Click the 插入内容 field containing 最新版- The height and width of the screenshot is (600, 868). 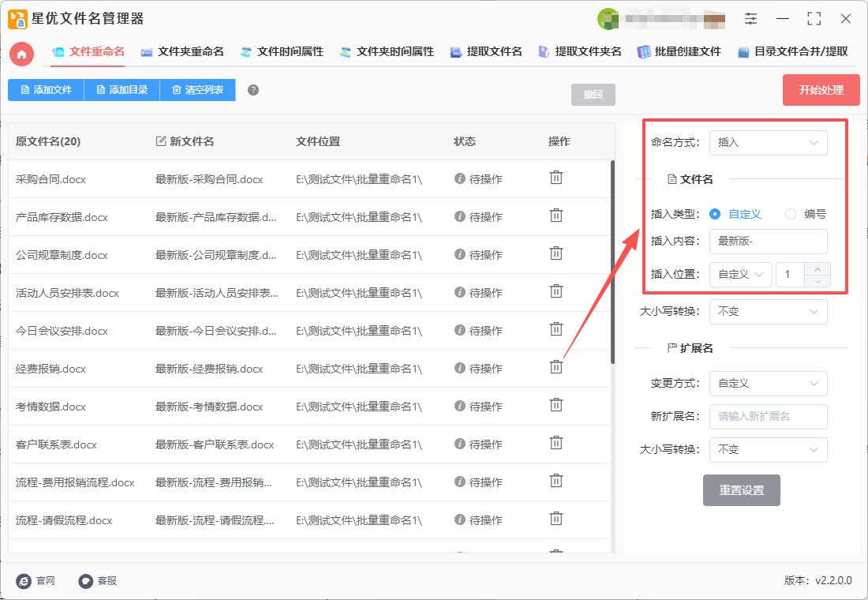click(769, 241)
